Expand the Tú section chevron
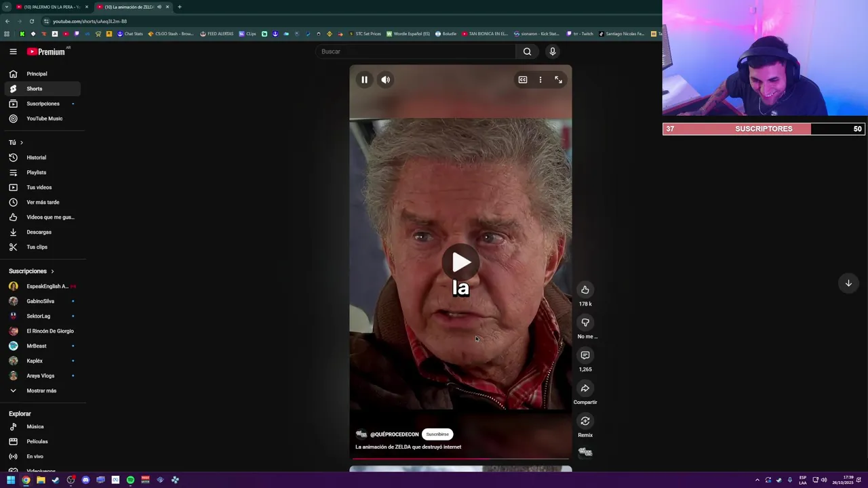This screenshot has width=868, height=488. tap(21, 142)
